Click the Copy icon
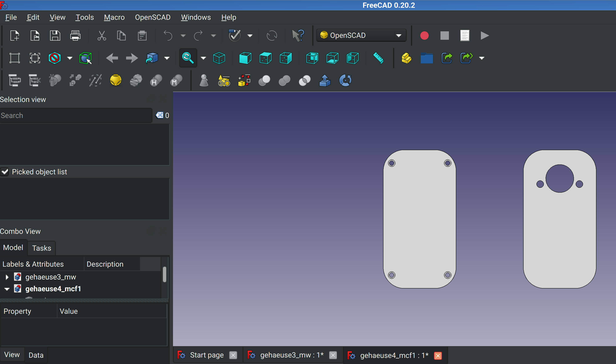The width and height of the screenshot is (616, 364). point(121,36)
